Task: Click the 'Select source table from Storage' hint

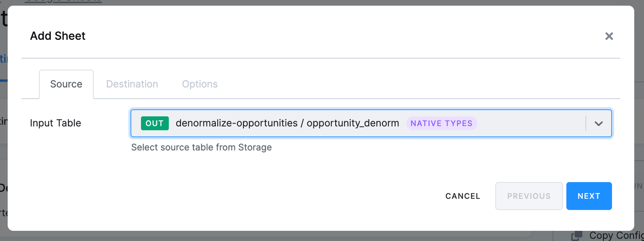Action: (201, 147)
